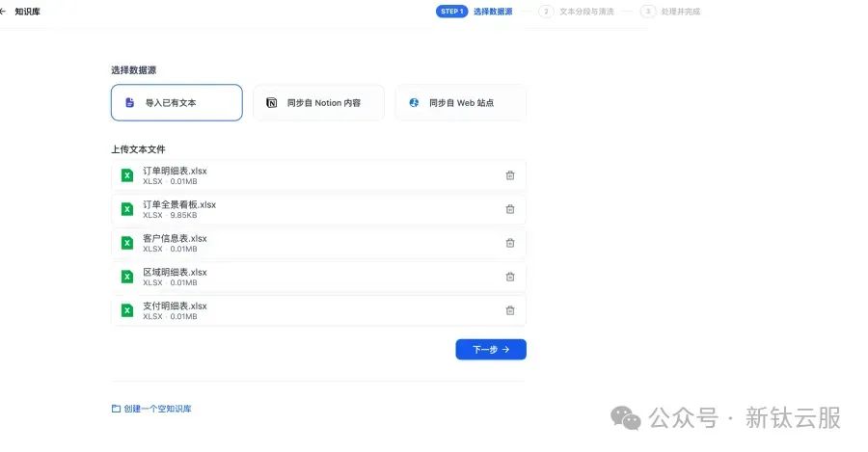Select the 订单全景看板.xlsx file row
The image size is (868, 452).
[x=318, y=209]
